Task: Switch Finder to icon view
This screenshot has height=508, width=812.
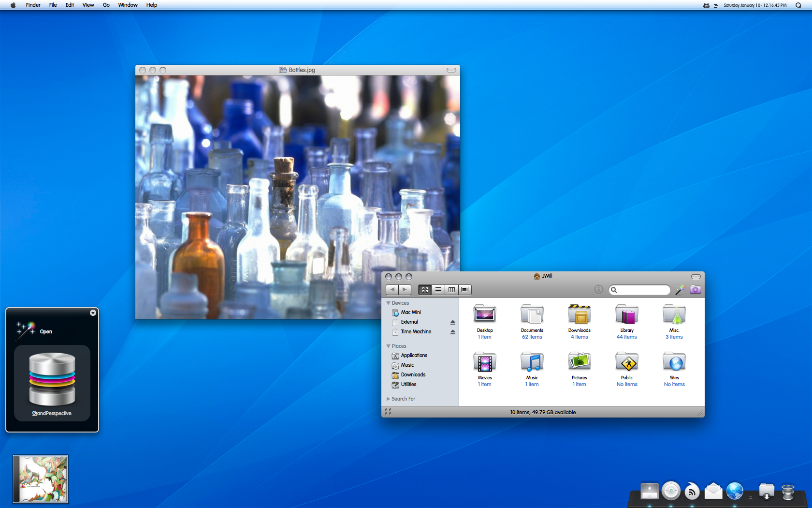Action: pyautogui.click(x=425, y=289)
